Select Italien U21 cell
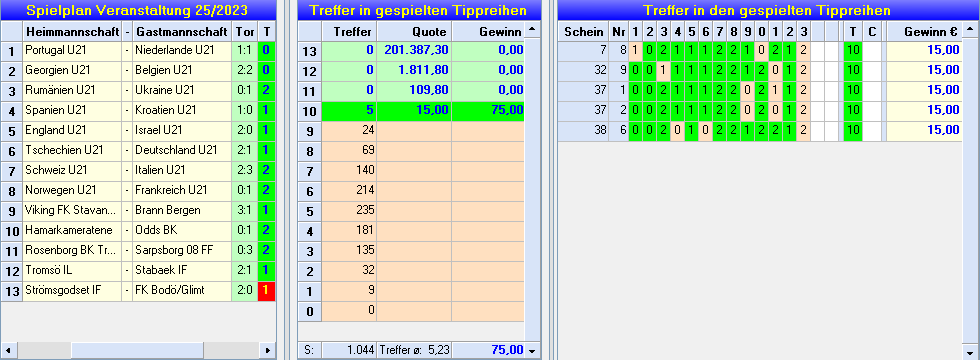The image size is (980, 360). coord(182,171)
